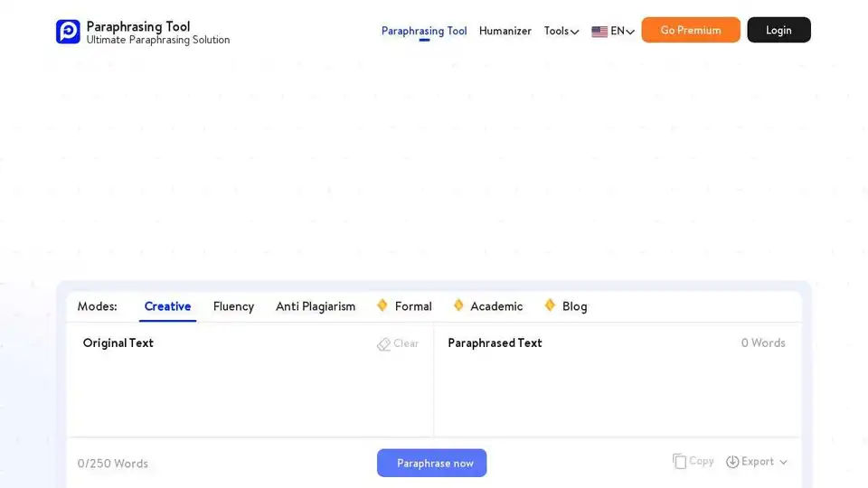Click the Copy clipboard icon
Image resolution: width=868 pixels, height=488 pixels.
[x=679, y=461]
